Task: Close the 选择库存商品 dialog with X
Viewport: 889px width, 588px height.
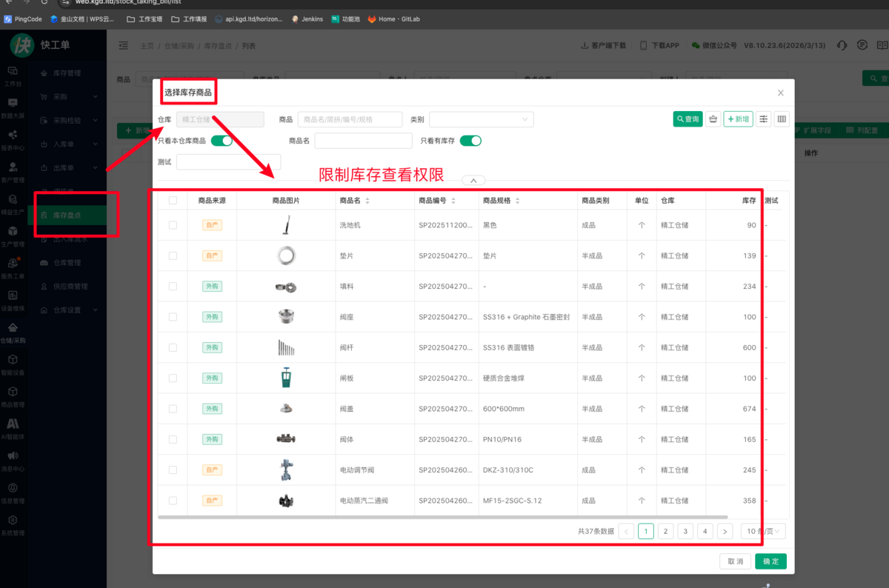Action: 780,93
